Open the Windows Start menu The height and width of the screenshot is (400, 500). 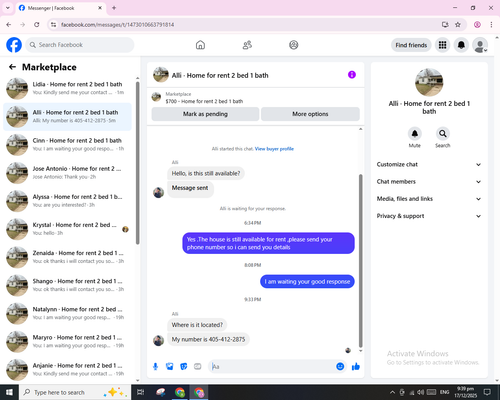[x=9, y=392]
